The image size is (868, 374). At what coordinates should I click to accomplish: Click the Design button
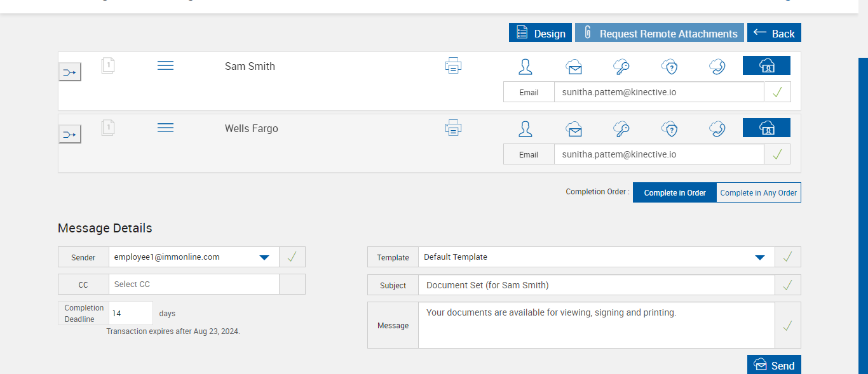coord(540,33)
